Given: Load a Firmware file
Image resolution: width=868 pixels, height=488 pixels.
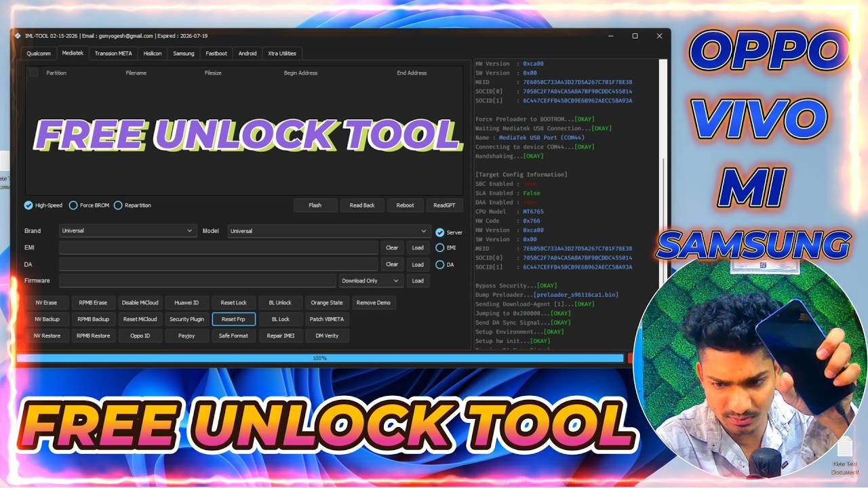Looking at the screenshot, I should pos(418,281).
